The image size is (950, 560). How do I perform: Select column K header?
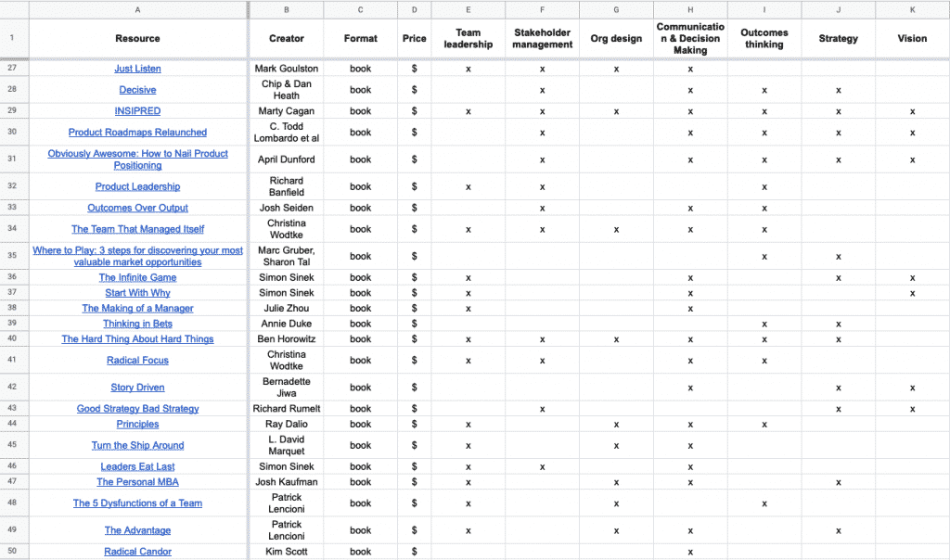913,9
